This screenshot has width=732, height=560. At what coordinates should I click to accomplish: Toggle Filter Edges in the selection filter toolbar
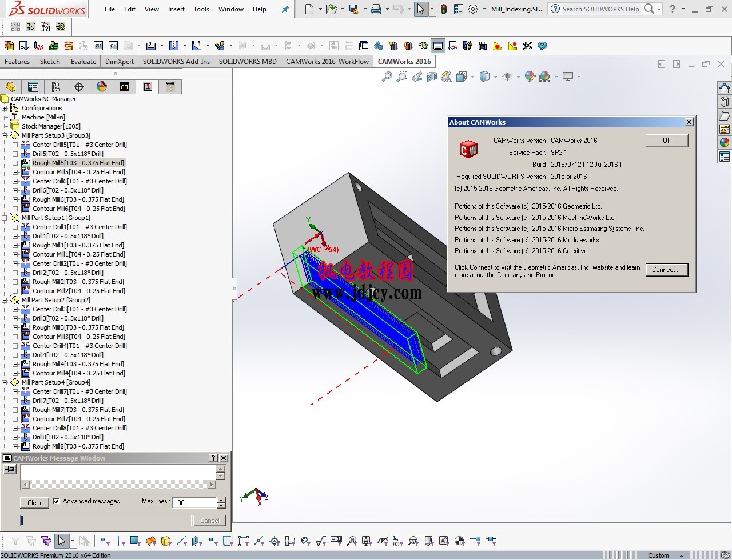point(121,541)
